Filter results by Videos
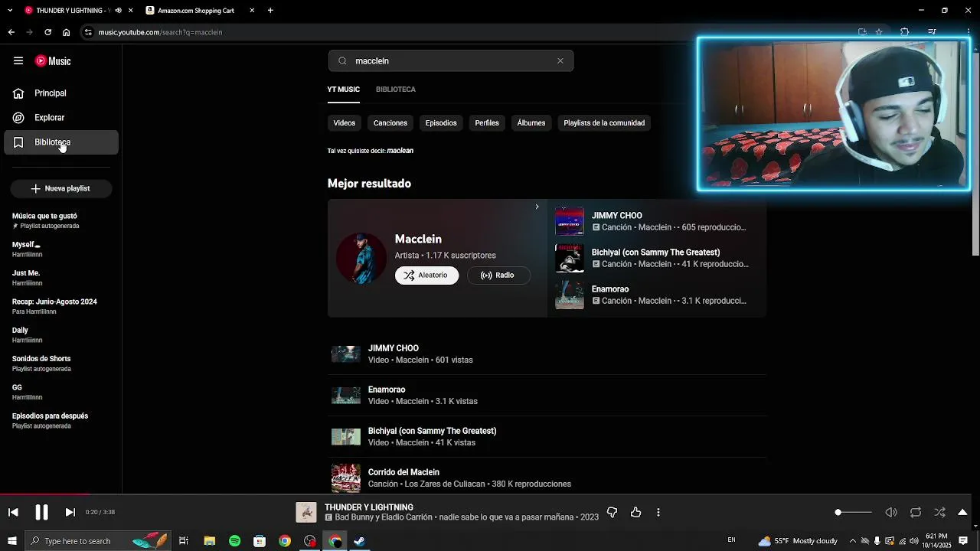 pos(345,122)
